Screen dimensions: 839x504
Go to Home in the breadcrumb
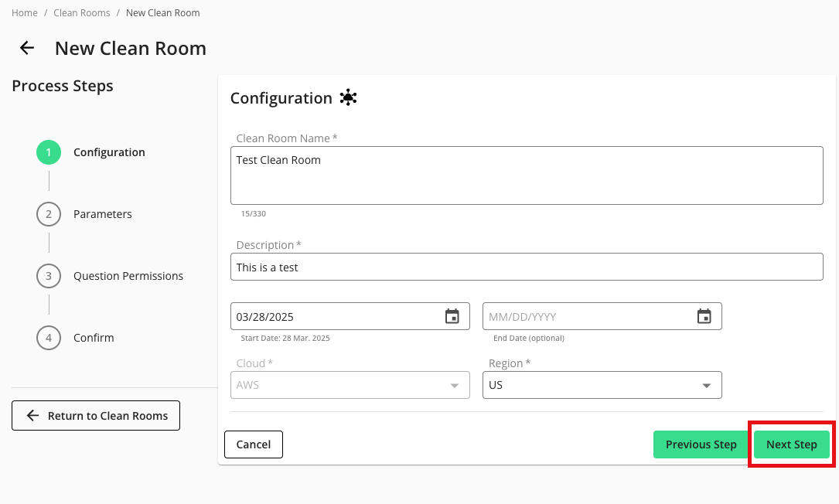tap(25, 13)
